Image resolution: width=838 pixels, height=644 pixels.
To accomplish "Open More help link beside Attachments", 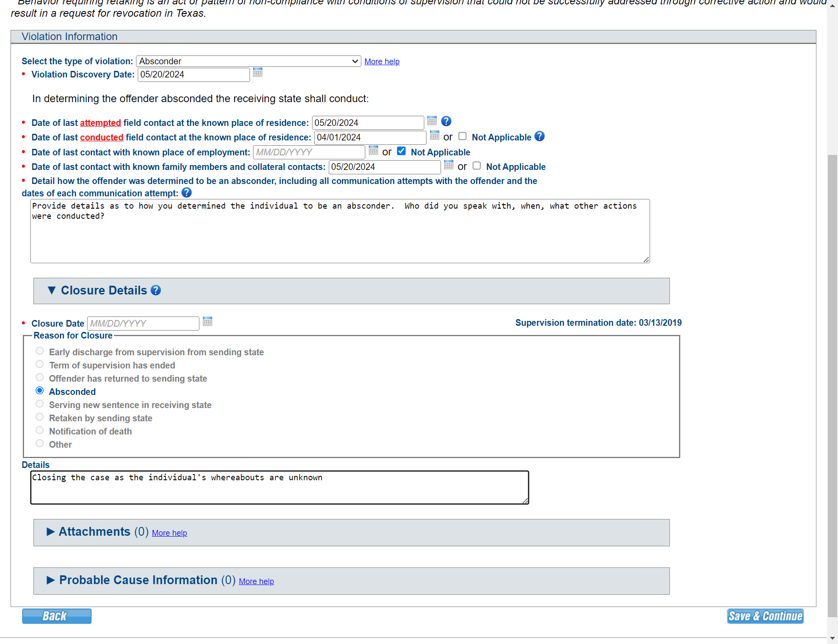I will tap(169, 533).
